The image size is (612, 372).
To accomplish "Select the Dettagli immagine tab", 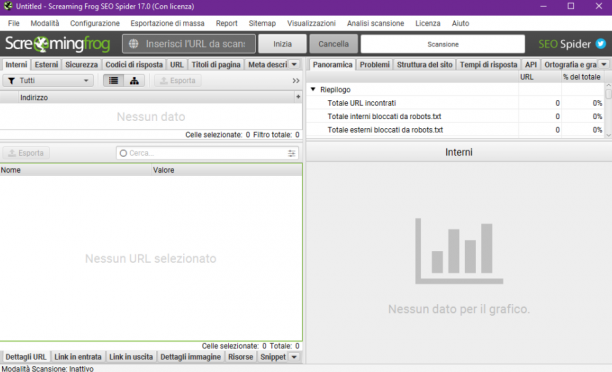I will coord(190,357).
